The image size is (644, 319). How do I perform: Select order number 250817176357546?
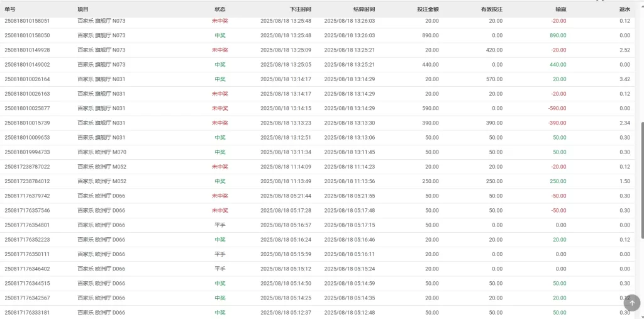pos(28,211)
